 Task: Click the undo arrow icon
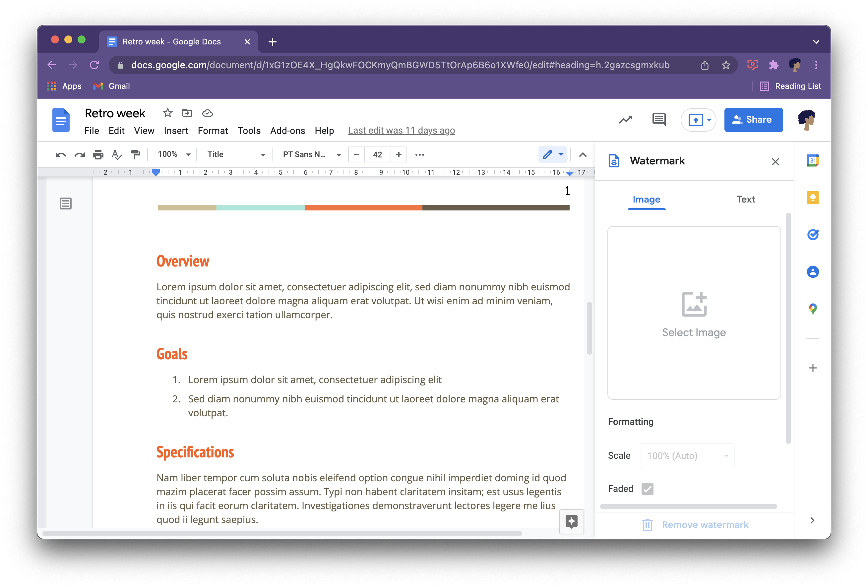pos(59,155)
